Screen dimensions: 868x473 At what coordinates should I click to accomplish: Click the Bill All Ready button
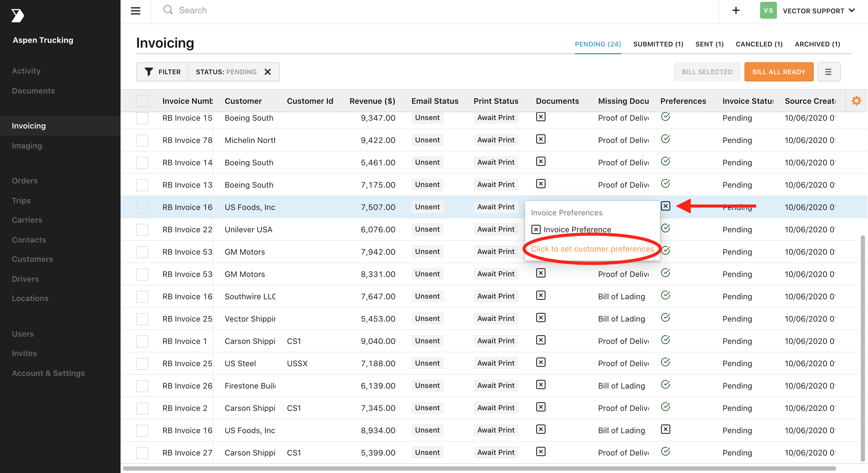coord(779,72)
